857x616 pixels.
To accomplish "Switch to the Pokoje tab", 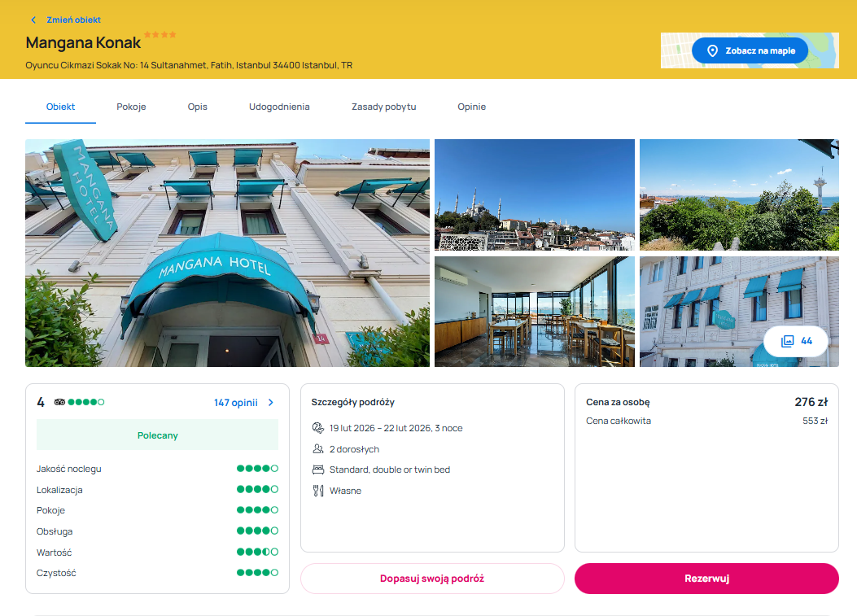I will [131, 107].
